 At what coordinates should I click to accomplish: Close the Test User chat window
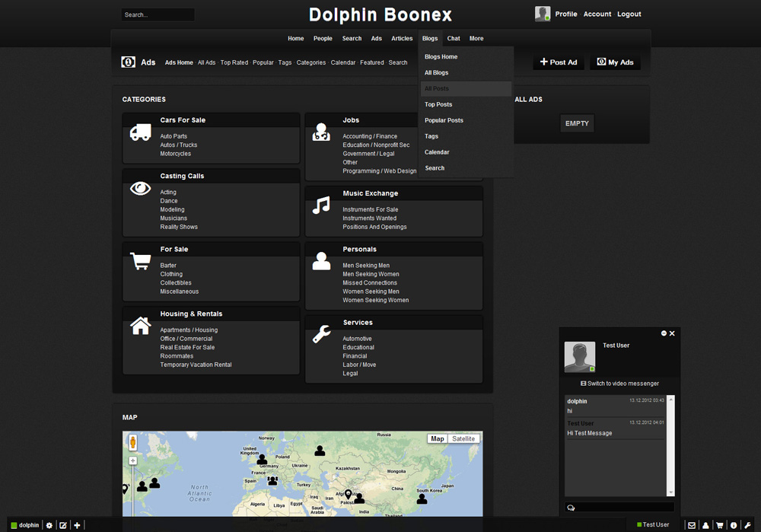pyautogui.click(x=672, y=333)
